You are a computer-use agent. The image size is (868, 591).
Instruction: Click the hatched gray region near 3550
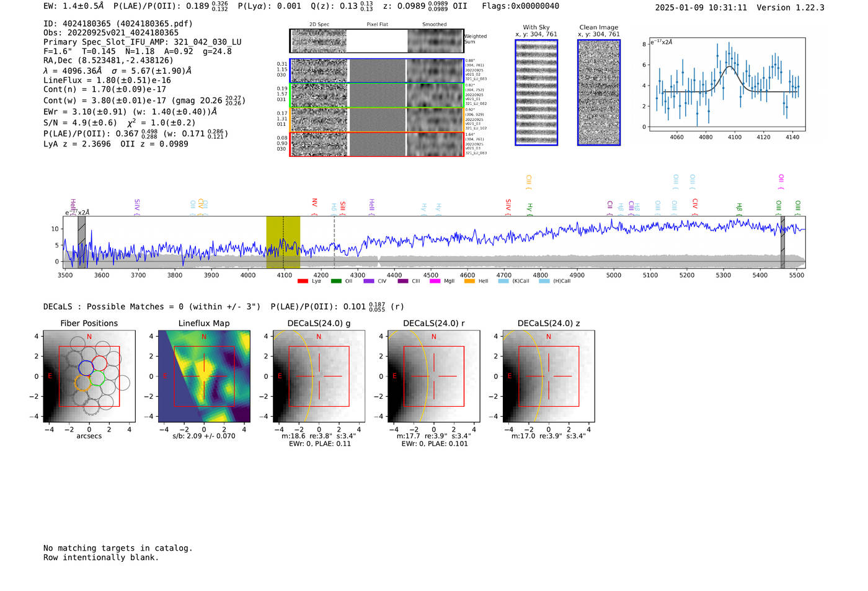point(81,242)
